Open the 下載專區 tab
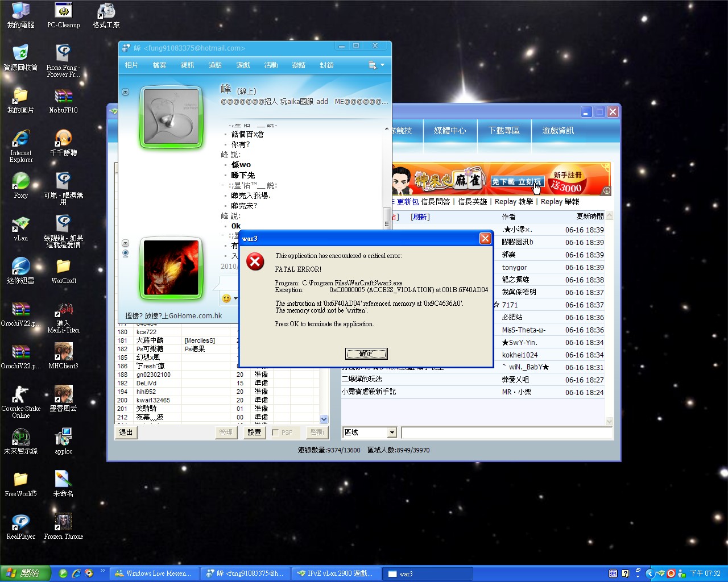This screenshot has height=582, width=728. (504, 131)
